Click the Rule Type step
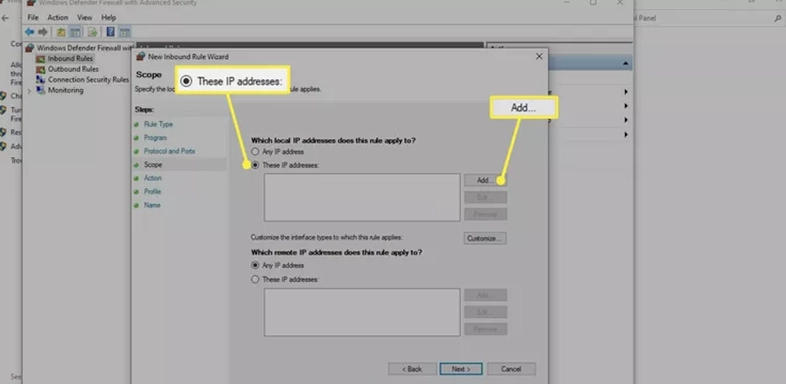Screen dimensions: 786x384 [158, 124]
